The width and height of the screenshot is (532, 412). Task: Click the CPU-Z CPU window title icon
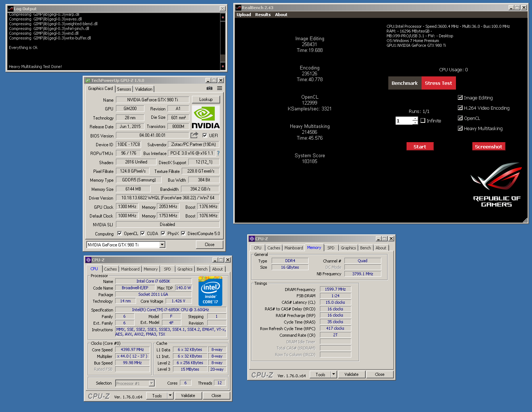click(x=88, y=260)
